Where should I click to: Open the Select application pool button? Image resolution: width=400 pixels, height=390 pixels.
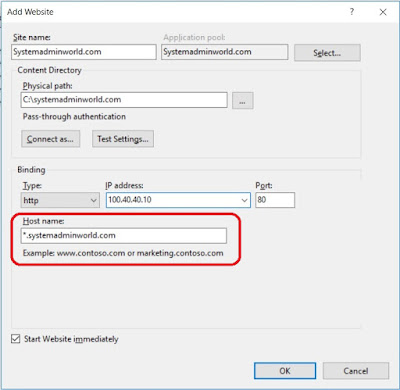pos(327,53)
